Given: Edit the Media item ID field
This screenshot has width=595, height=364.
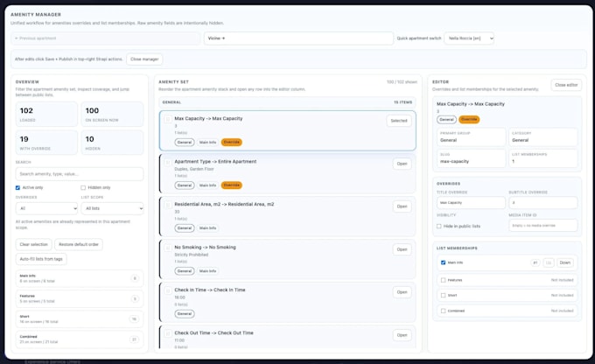Looking at the screenshot, I should coord(543,226).
